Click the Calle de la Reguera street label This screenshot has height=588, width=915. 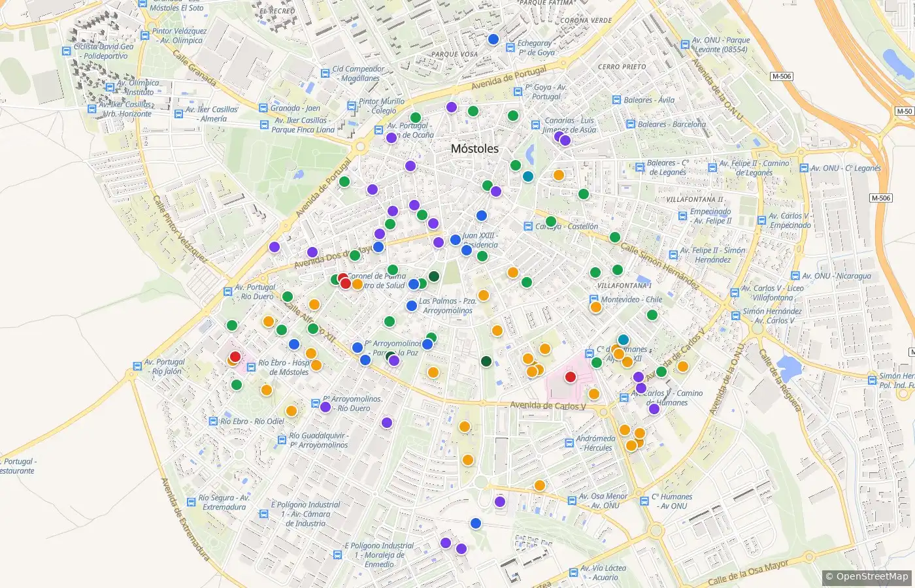click(779, 381)
